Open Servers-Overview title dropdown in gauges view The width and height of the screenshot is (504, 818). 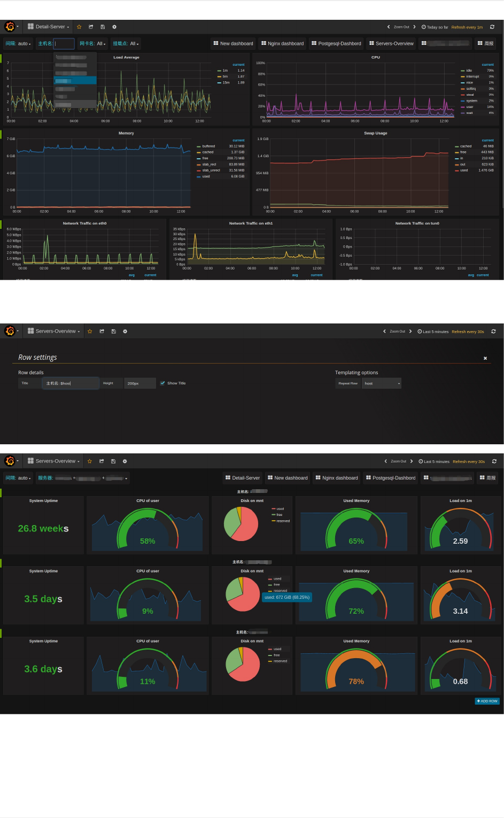click(x=54, y=461)
